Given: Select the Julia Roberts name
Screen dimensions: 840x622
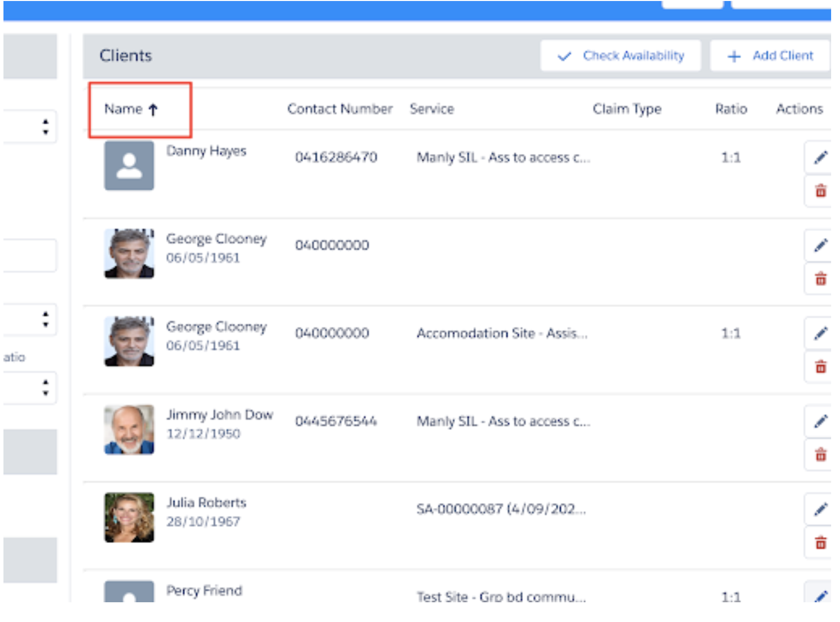Looking at the screenshot, I should coord(206,503).
